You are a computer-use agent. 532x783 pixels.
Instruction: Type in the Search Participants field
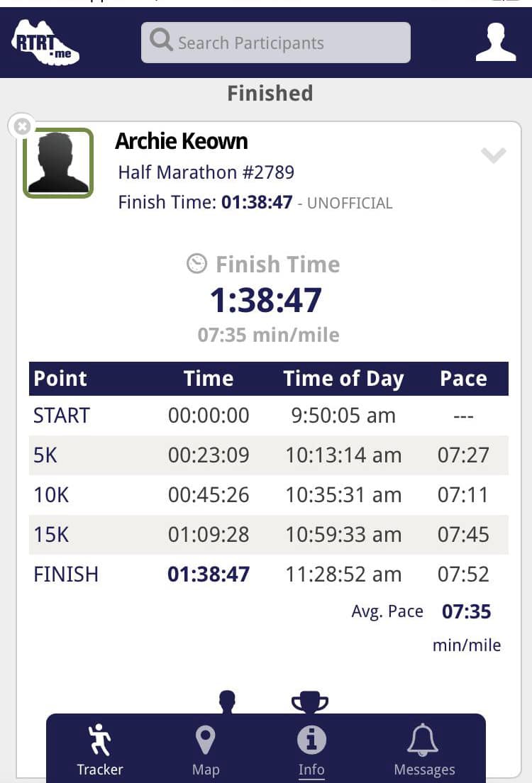[x=284, y=43]
